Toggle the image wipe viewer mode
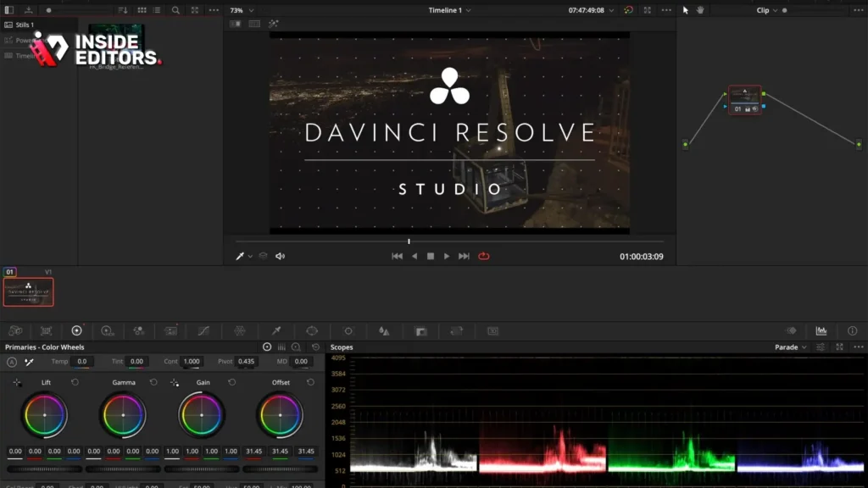Viewport: 868px width, 488px height. 236,24
